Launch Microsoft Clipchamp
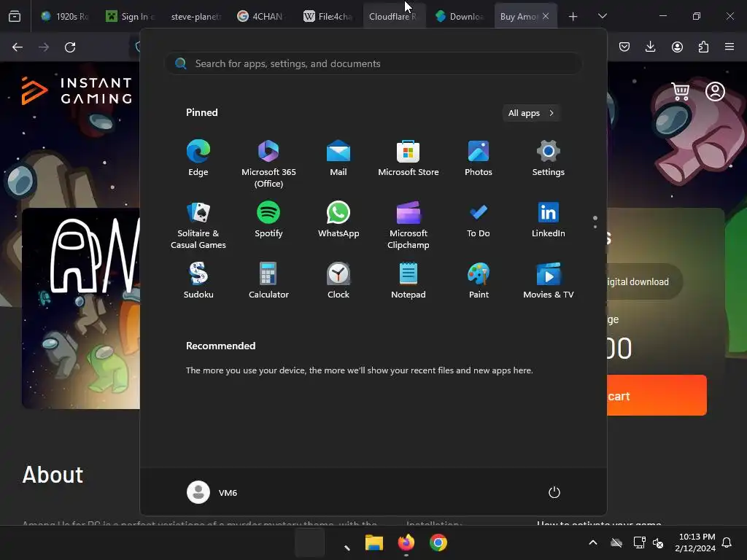747x560 pixels. pos(409,225)
